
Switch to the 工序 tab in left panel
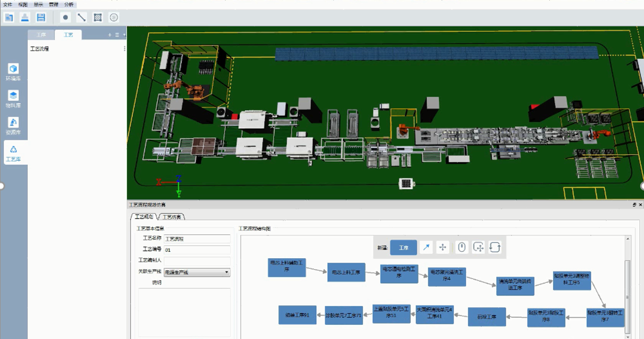pos(41,35)
